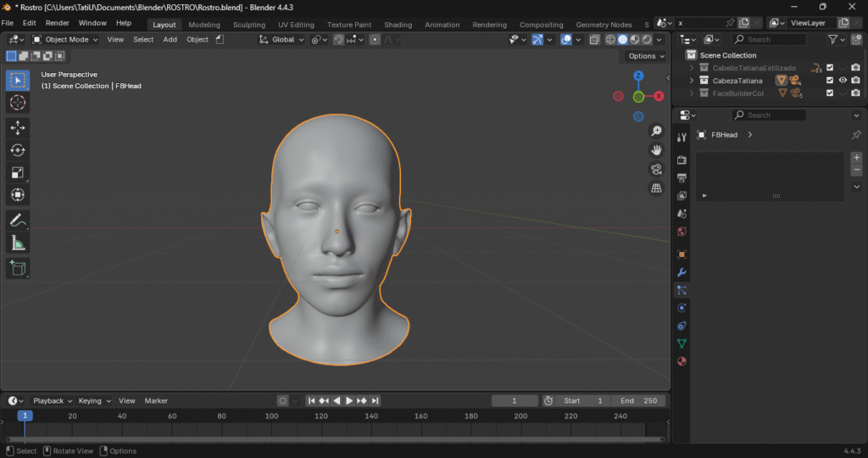Viewport: 868px width, 458px height.
Task: Select the Move tool in the toolbar
Action: pos(18,127)
